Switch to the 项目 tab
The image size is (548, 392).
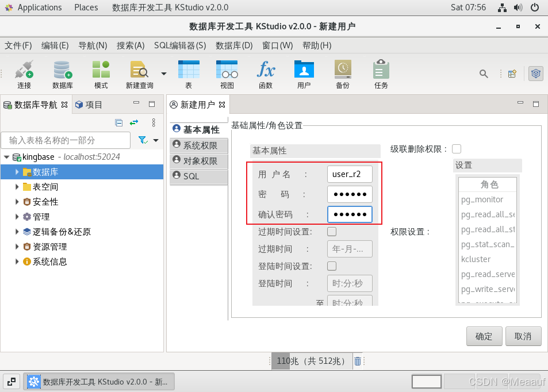89,105
